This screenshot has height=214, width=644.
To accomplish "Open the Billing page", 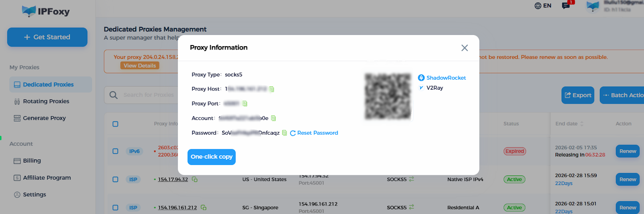I will click(32, 160).
